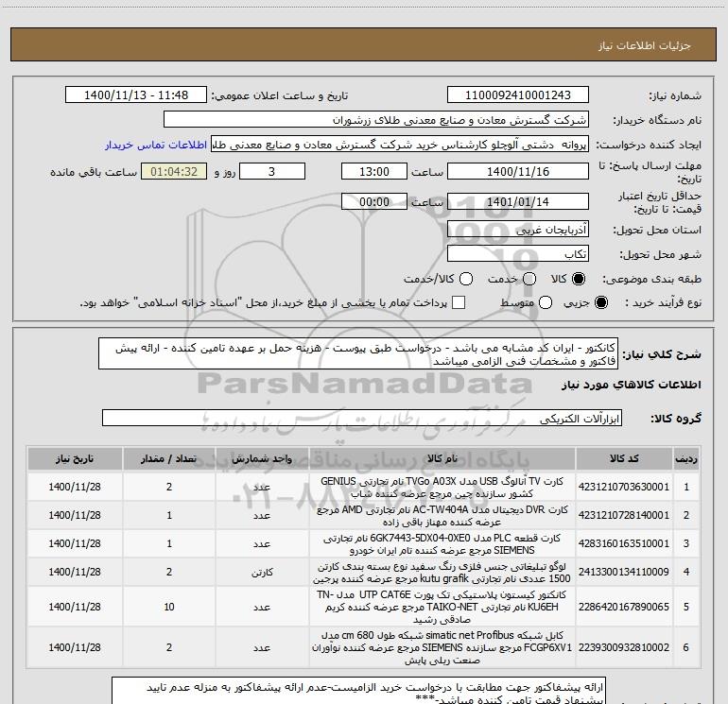Click quantity 10 in row 5

point(169,607)
